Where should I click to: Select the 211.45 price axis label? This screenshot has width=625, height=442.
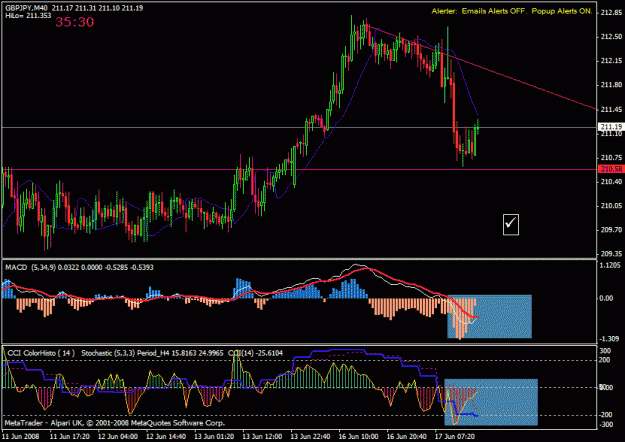[x=611, y=109]
